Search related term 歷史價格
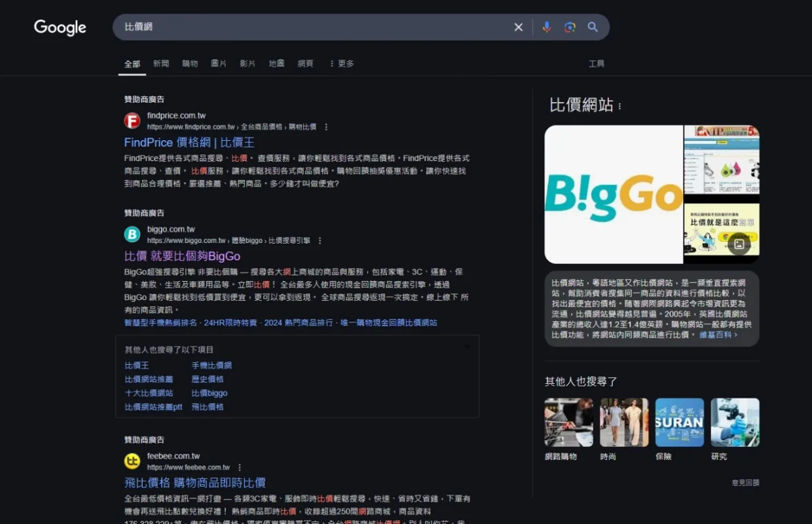Image resolution: width=812 pixels, height=524 pixels. click(208, 379)
